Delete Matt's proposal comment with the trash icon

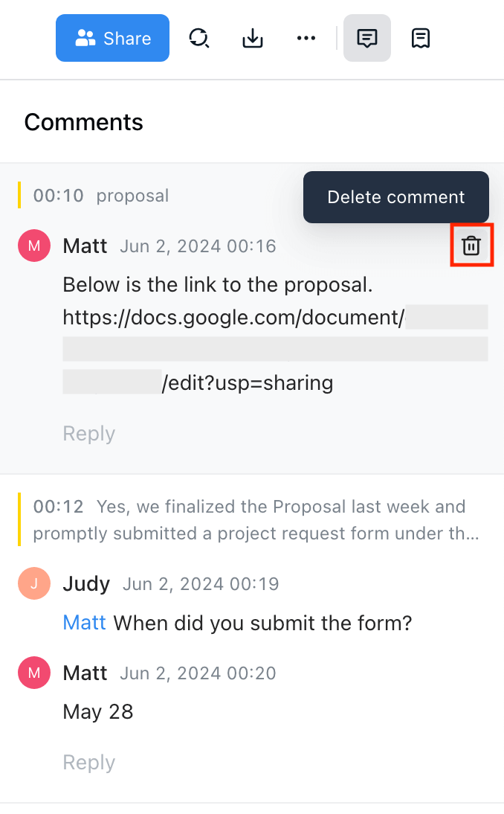pyautogui.click(x=471, y=246)
